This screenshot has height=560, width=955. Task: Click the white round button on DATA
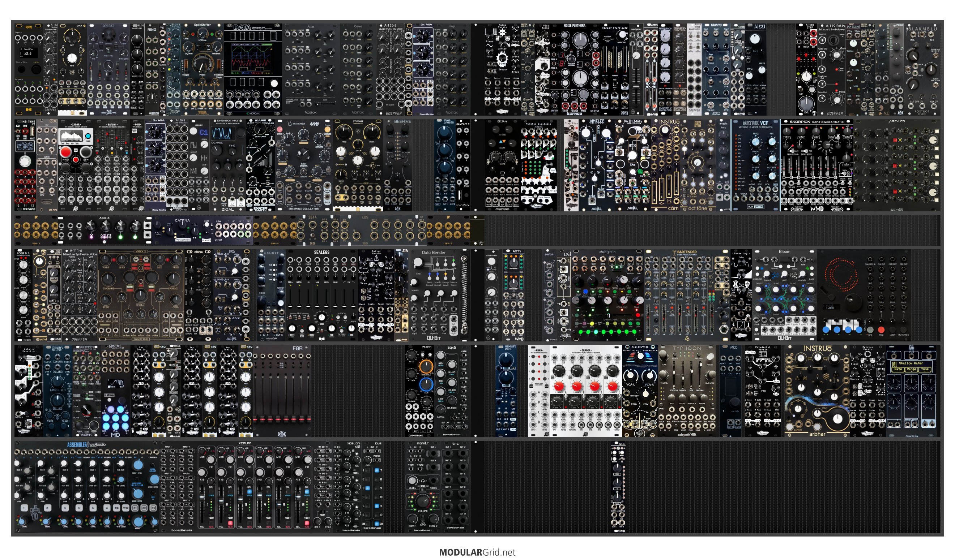pyautogui.click(x=274, y=83)
